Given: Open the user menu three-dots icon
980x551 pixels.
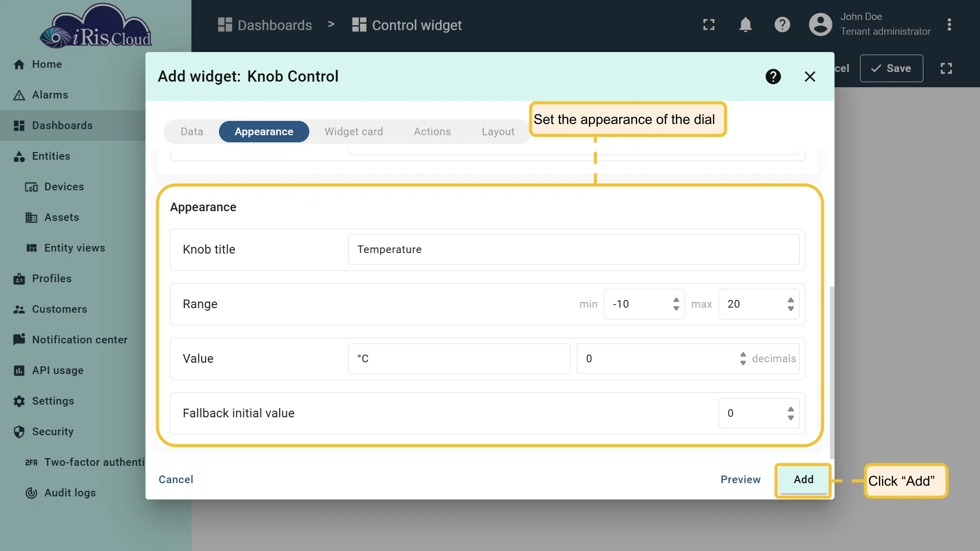Looking at the screenshot, I should coord(949,24).
